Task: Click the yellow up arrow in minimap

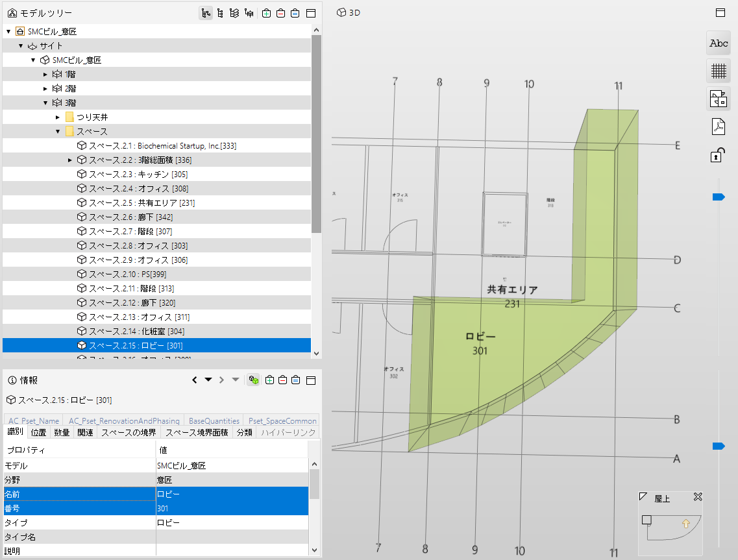Action: point(686,523)
